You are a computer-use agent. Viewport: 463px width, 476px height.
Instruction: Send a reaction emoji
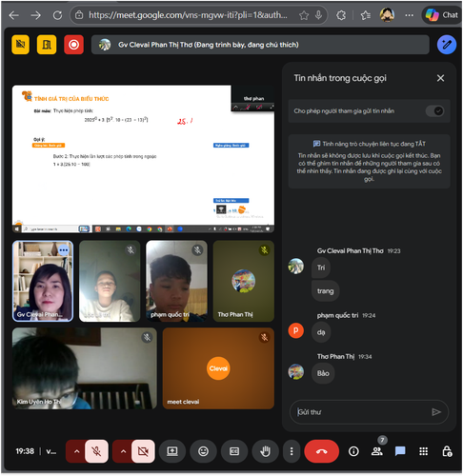click(x=203, y=451)
